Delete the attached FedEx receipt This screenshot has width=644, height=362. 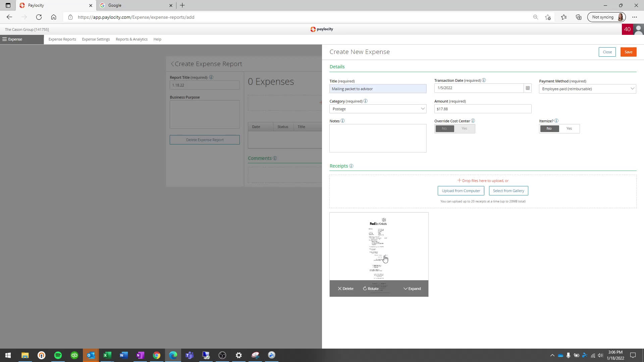point(345,288)
